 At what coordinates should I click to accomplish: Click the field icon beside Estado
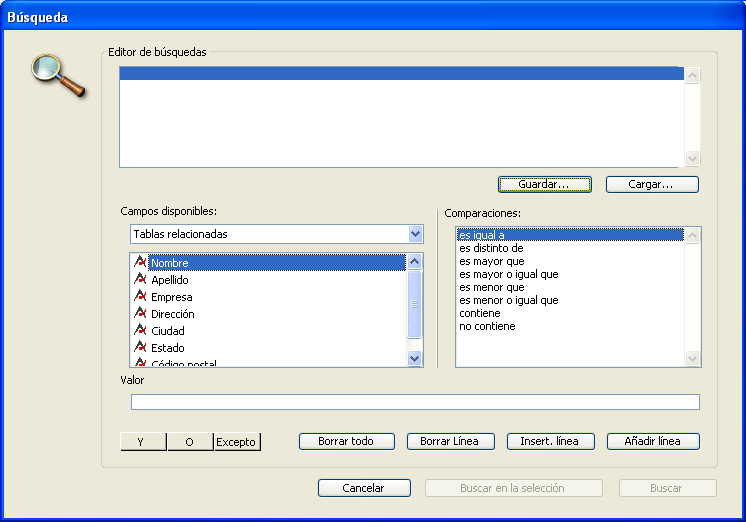140,348
